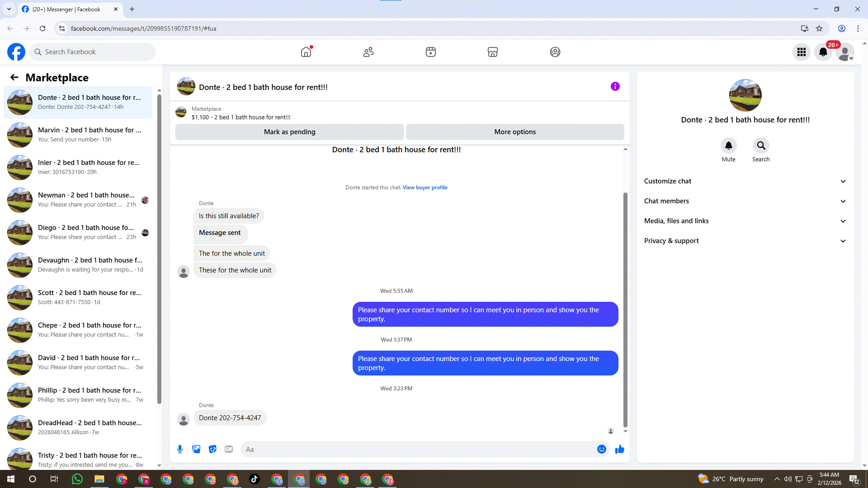Open More options for listing

515,132
